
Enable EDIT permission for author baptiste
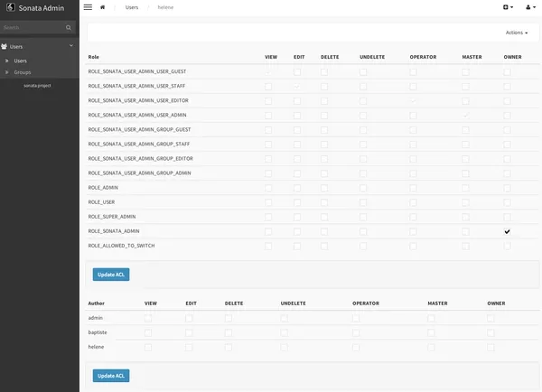point(189,332)
